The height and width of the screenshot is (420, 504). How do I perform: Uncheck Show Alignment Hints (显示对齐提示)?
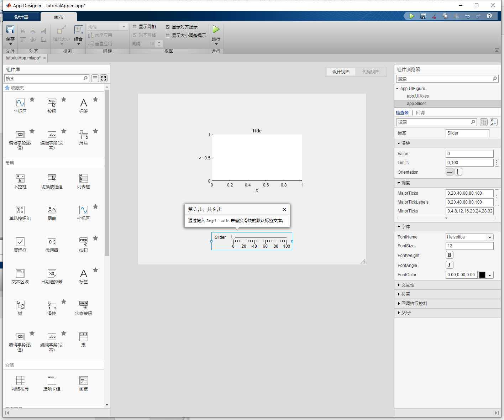tap(168, 27)
